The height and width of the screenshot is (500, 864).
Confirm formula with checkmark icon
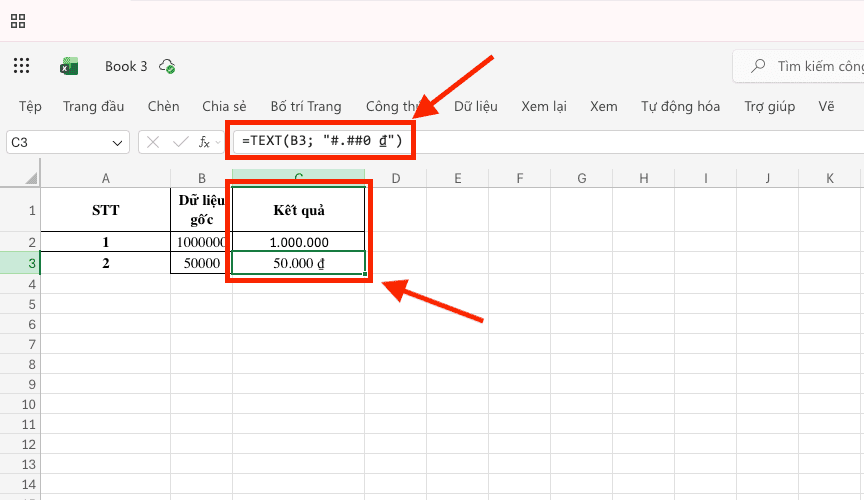pos(180,142)
